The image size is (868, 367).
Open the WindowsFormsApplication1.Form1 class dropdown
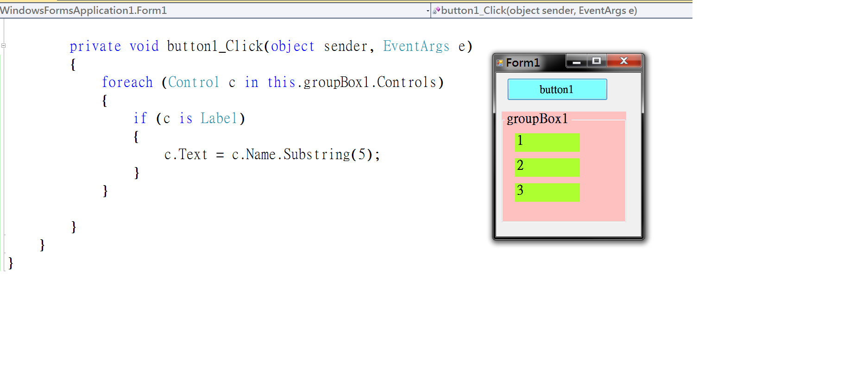coord(215,10)
